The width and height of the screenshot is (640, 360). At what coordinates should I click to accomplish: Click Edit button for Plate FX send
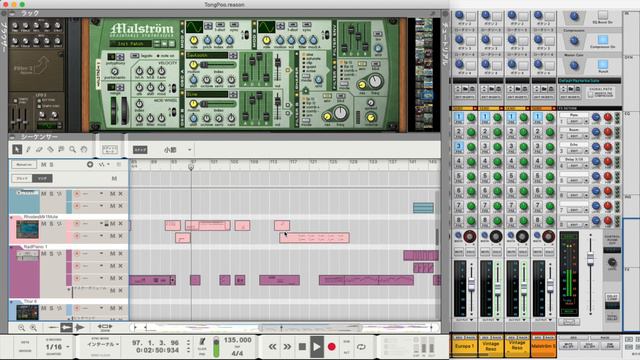[x=574, y=122]
